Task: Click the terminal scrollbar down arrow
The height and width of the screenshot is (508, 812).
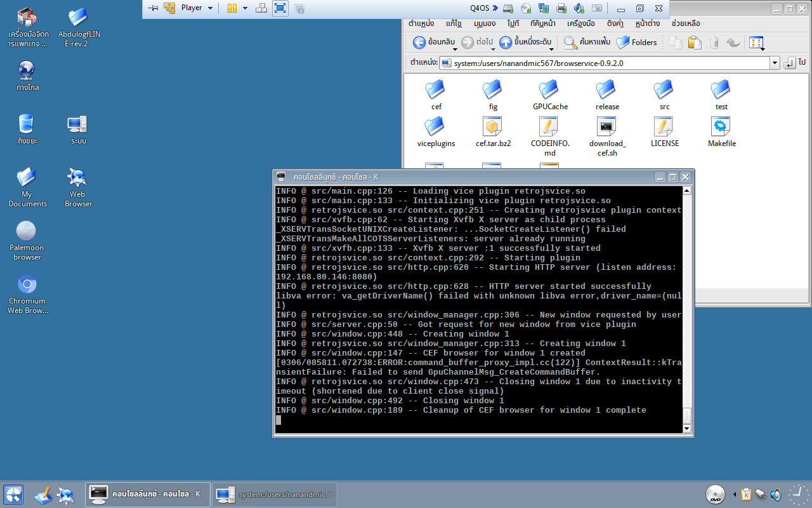Action: click(686, 429)
